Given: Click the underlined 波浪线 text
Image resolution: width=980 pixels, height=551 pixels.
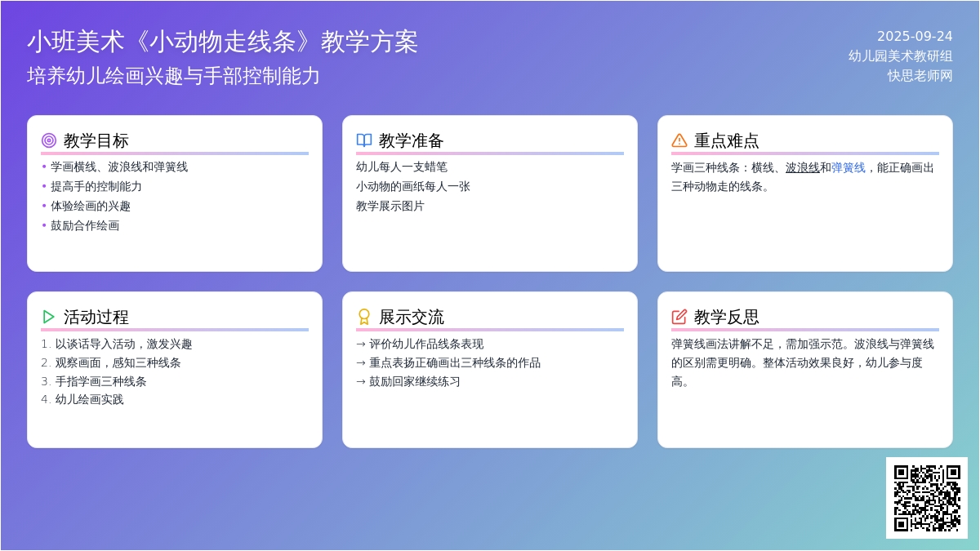Looking at the screenshot, I should coord(802,167).
